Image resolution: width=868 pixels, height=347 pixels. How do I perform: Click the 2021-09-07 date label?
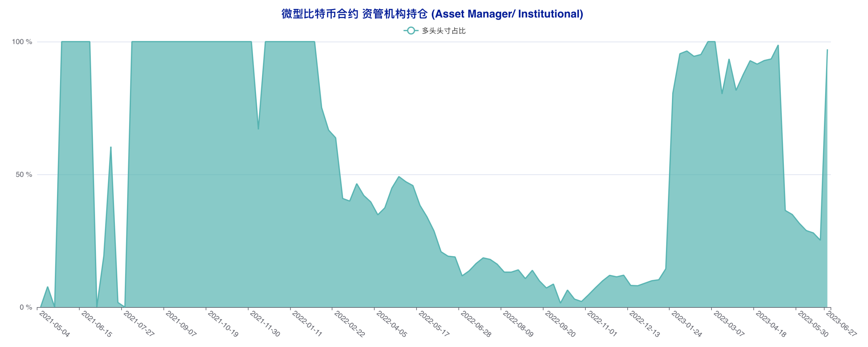tap(181, 324)
